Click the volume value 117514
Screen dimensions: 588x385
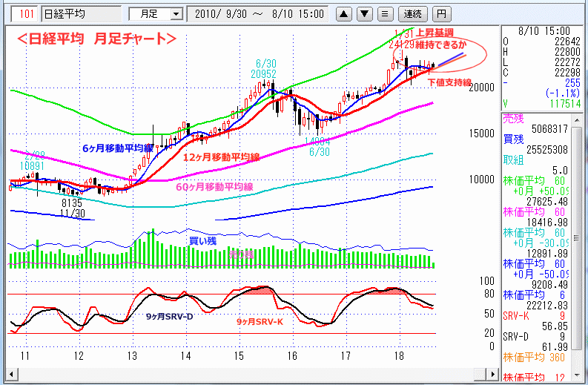point(565,104)
